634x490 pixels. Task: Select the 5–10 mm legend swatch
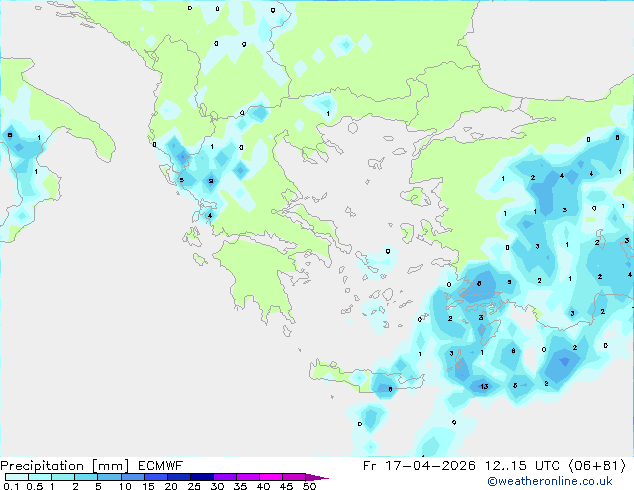pos(109,477)
